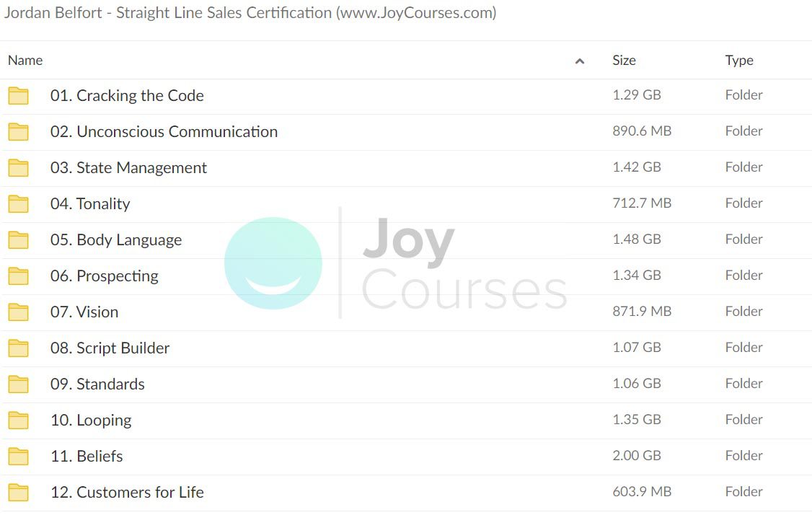The height and width of the screenshot is (528, 812).
Task: Open the 04. Tonality folder
Action: click(90, 203)
